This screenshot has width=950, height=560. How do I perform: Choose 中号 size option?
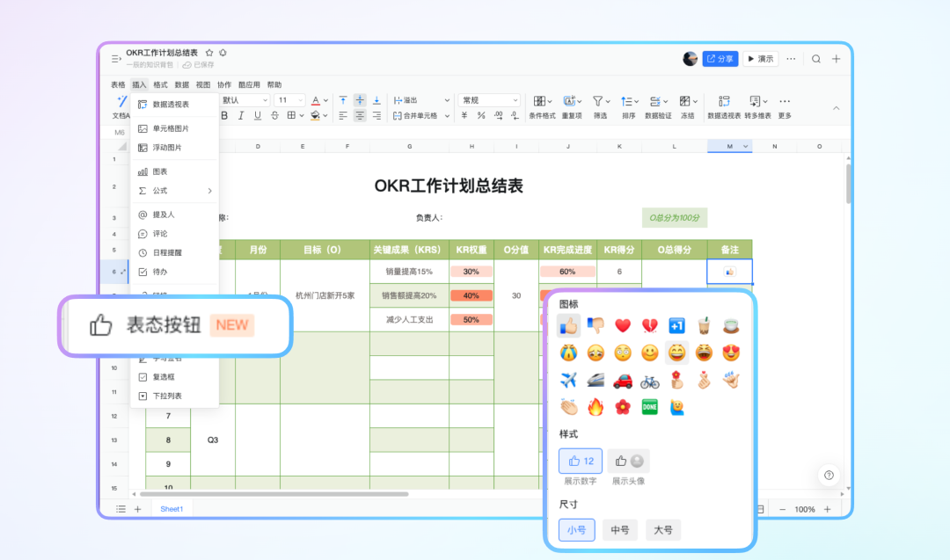(620, 530)
